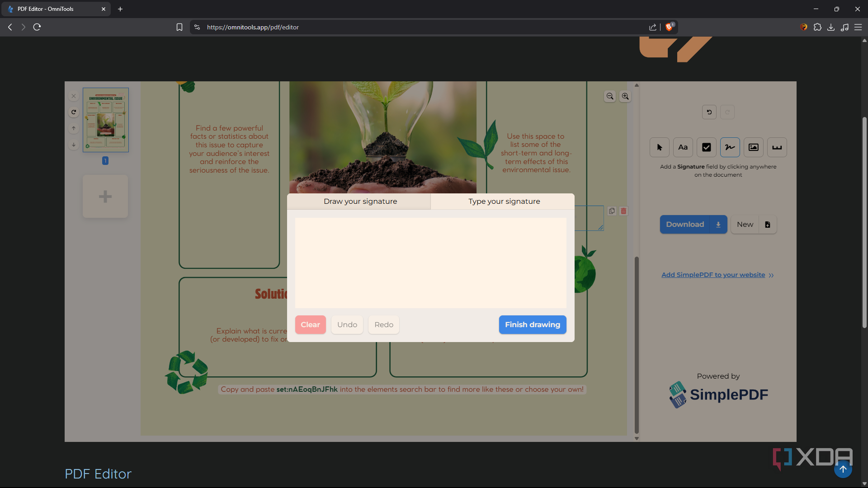Open the browser extensions puzzle icon
This screenshot has width=868, height=488.
point(817,27)
